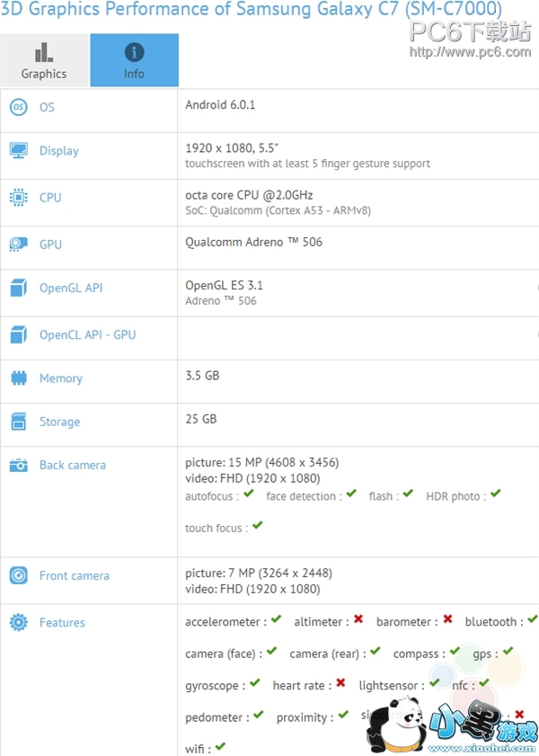Click the Display monitor icon
539x756 pixels.
18,150
